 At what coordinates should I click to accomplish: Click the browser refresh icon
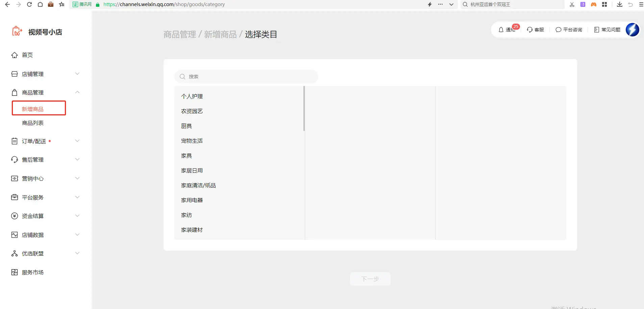pos(29,4)
